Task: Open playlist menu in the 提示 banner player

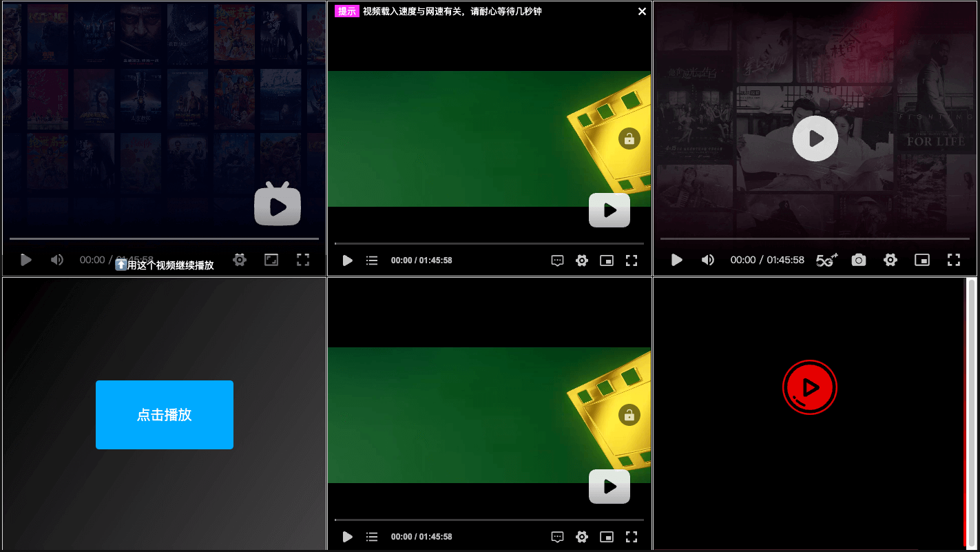Action: tap(372, 260)
